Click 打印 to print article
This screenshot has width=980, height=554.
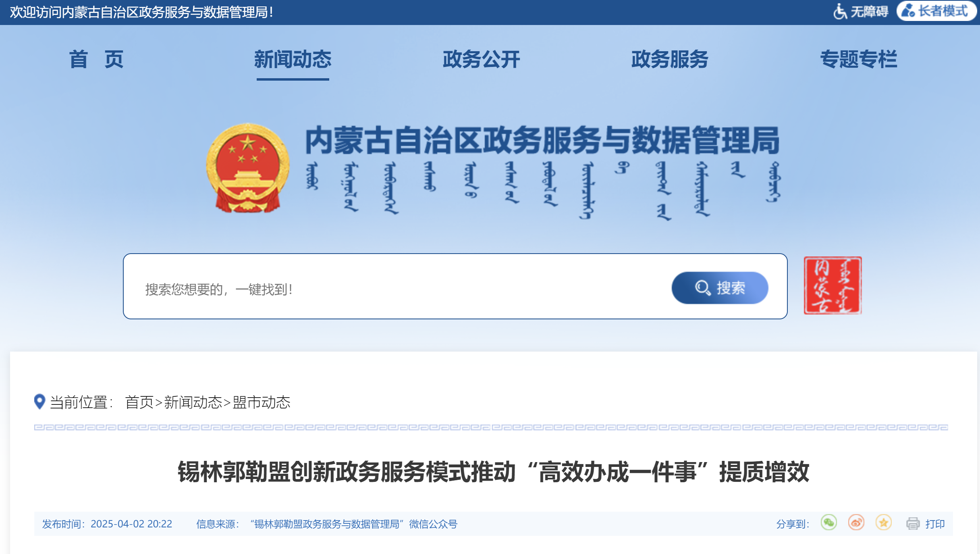(x=935, y=524)
